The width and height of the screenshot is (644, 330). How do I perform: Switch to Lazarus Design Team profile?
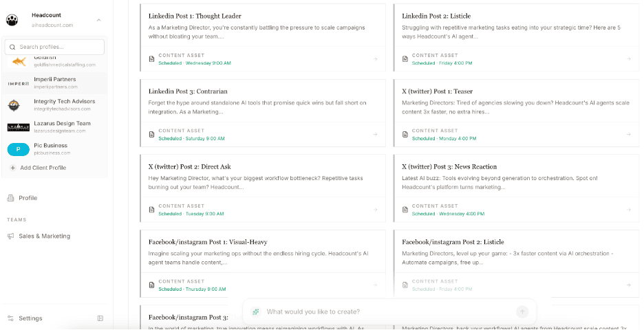54,126
